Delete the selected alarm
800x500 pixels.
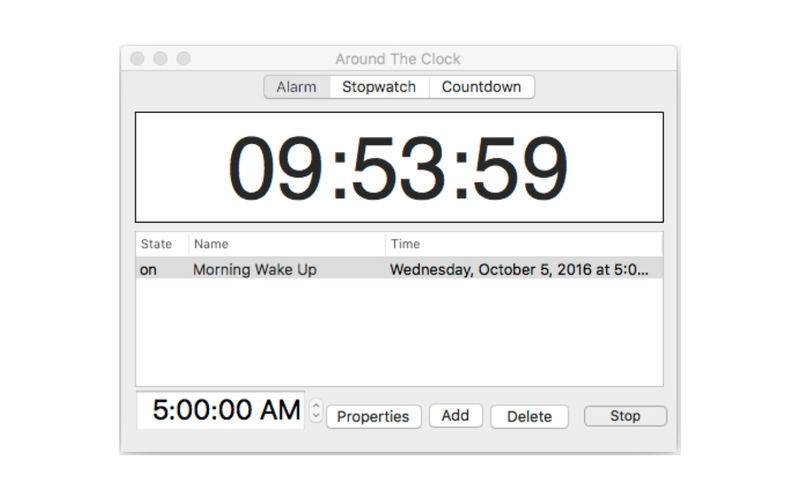[x=529, y=416]
